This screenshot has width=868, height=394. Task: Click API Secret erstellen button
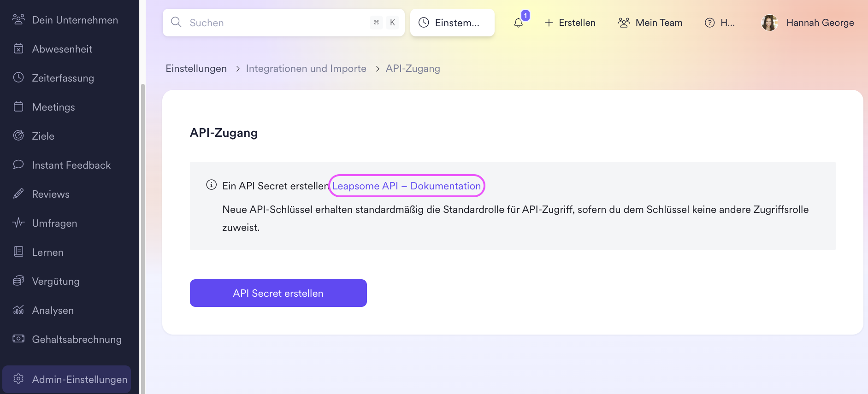tap(278, 293)
